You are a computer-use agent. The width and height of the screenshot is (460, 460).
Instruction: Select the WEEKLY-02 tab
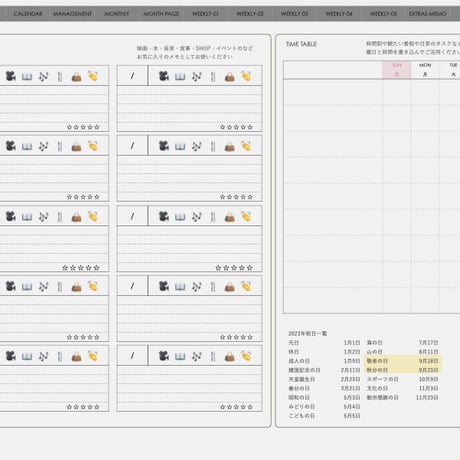coord(250,14)
